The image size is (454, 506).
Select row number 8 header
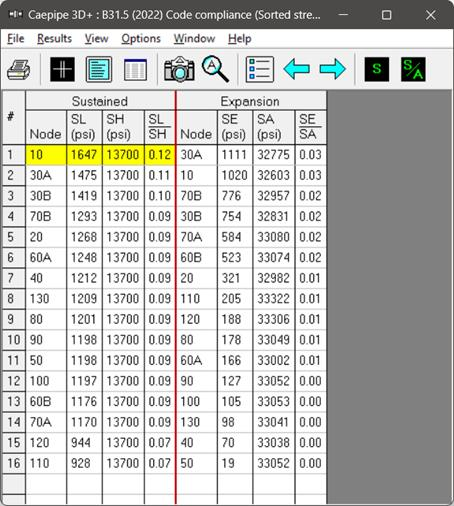click(13, 299)
